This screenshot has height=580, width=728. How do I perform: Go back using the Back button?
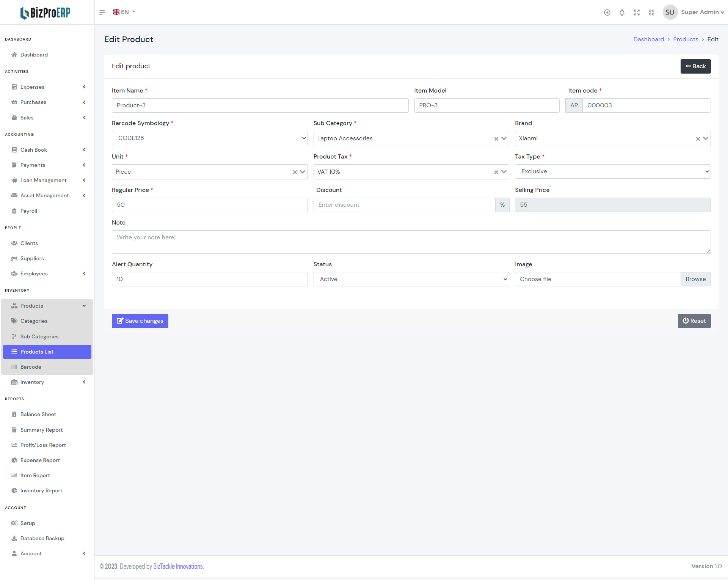pyautogui.click(x=695, y=66)
